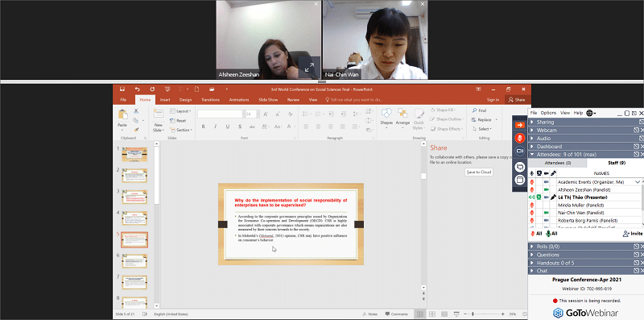Click the Redo icon in quick access toolbar
The width and height of the screenshot is (644, 320).
click(152, 89)
